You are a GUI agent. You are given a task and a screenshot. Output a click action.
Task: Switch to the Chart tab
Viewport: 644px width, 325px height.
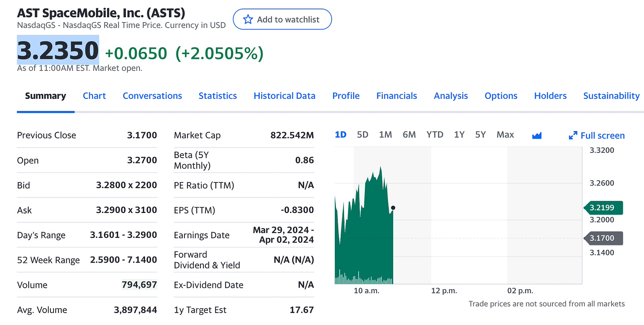[x=94, y=96]
